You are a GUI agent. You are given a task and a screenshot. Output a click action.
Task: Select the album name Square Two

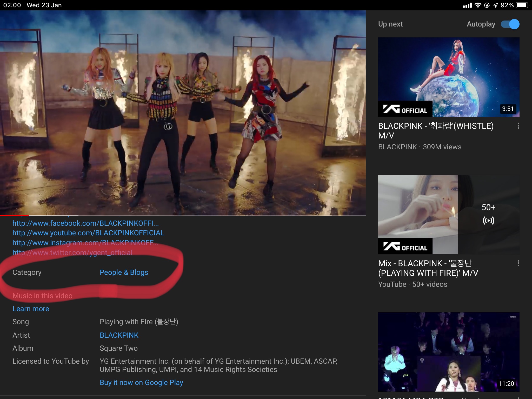pos(119,348)
